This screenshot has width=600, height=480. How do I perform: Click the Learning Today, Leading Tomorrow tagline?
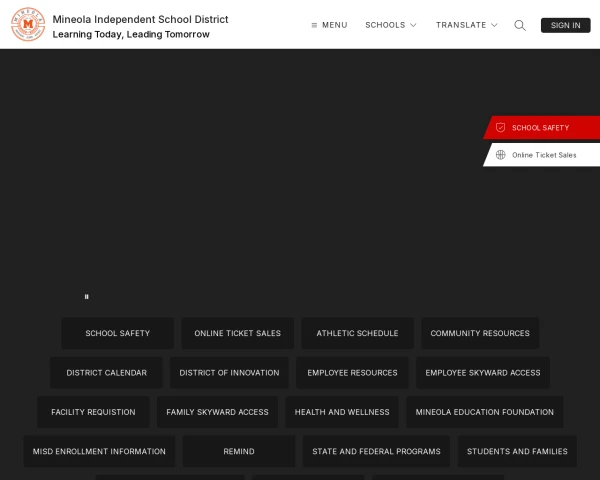pos(131,34)
